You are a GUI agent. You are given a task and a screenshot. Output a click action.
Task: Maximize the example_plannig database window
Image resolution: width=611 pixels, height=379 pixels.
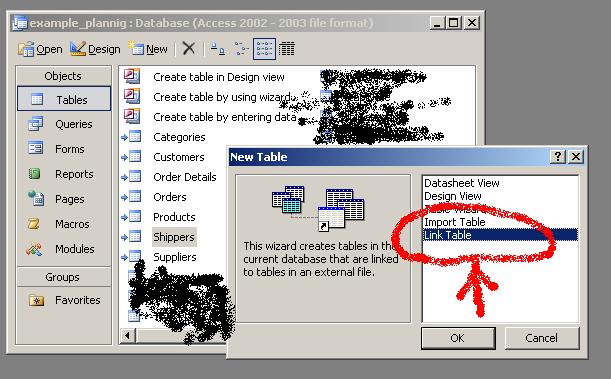pos(454,23)
